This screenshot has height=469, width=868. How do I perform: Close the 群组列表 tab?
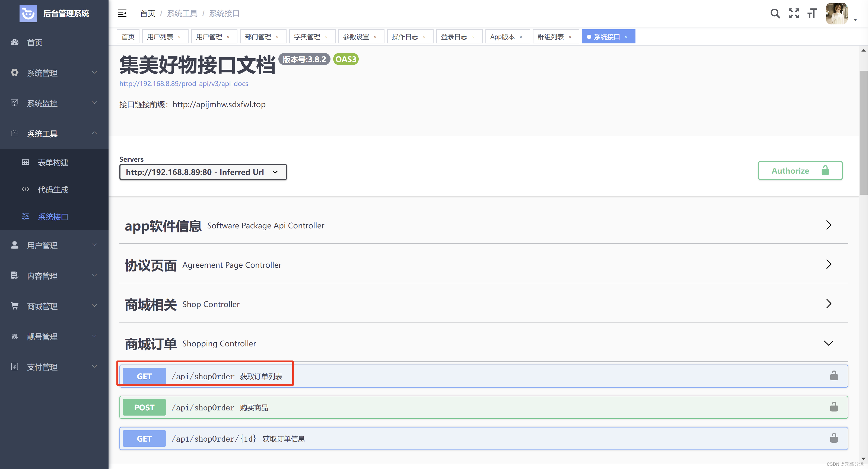tap(570, 37)
